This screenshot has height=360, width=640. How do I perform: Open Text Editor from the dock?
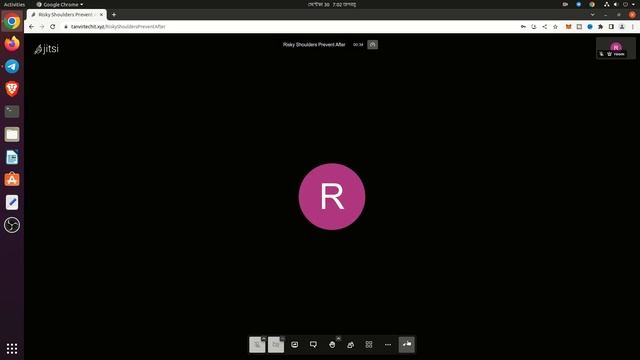coord(12,202)
